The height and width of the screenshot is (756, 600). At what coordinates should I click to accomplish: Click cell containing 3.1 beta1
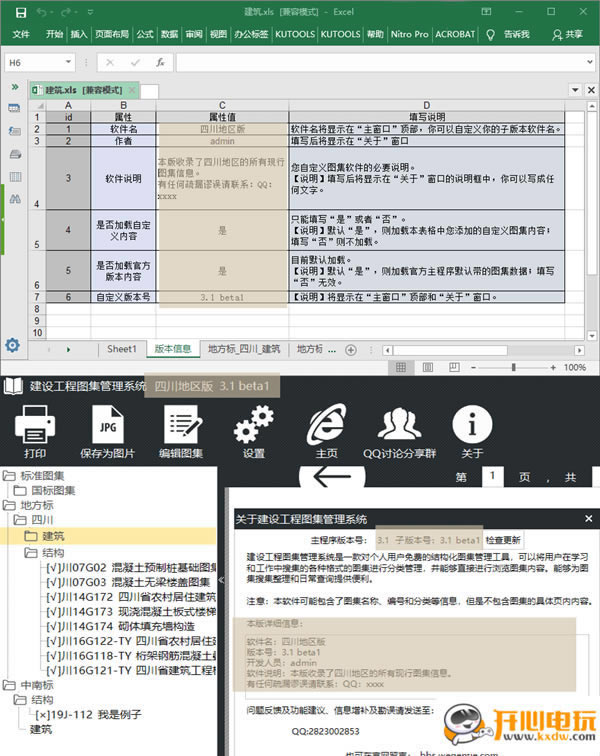[222, 297]
